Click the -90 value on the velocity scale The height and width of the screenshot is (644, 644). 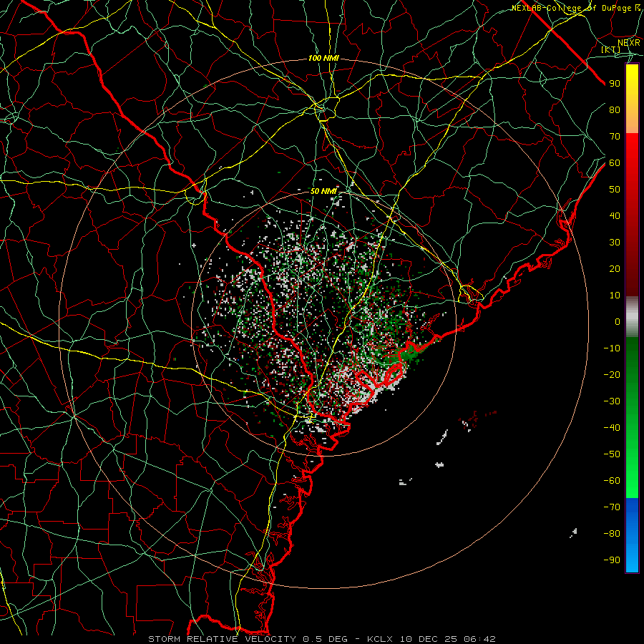[x=612, y=560]
